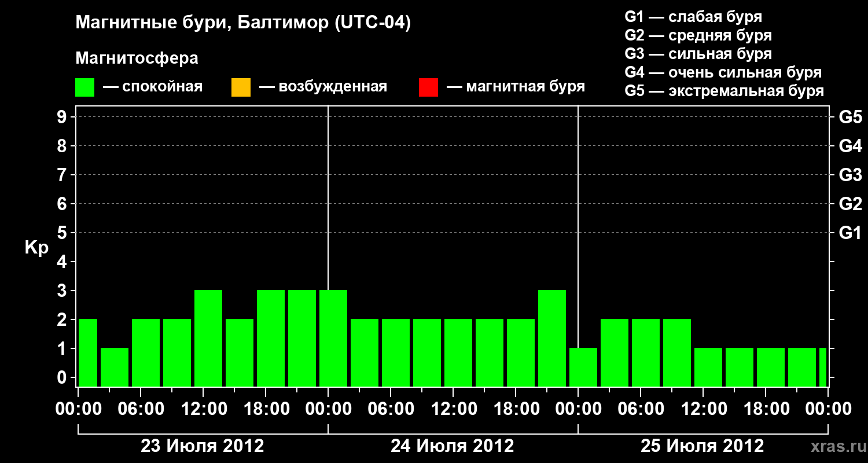Click the спокойная legend label
Image resolution: width=868 pixels, height=463 pixels.
coord(163,87)
